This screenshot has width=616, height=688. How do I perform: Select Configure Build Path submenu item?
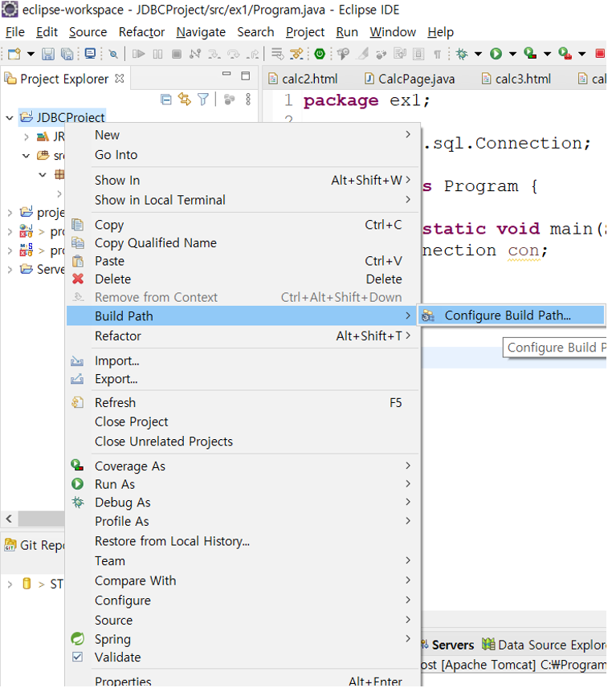[511, 316]
